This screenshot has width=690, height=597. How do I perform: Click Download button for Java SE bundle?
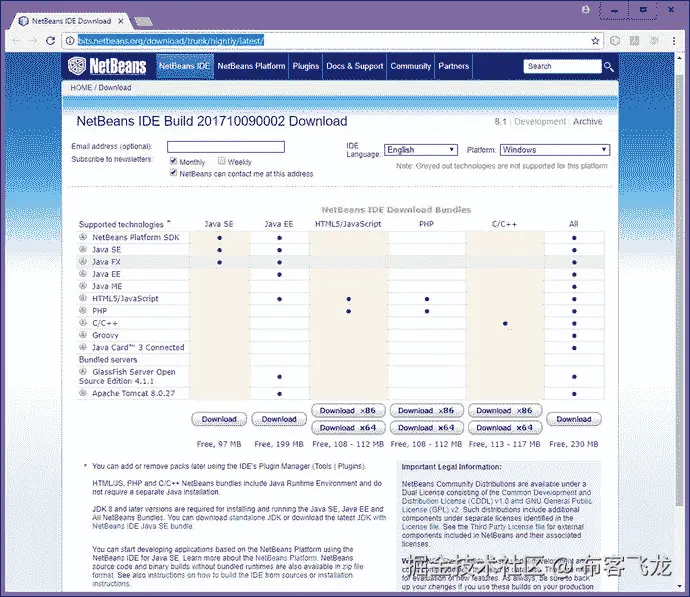pos(219,419)
